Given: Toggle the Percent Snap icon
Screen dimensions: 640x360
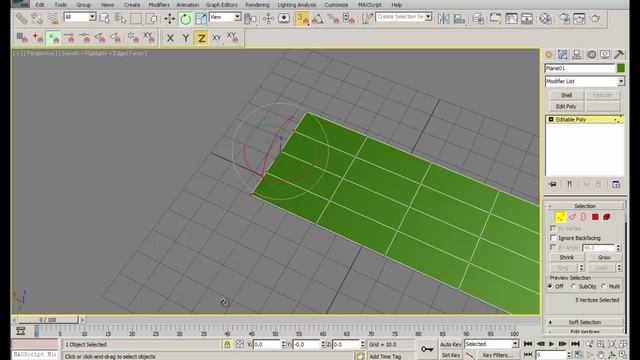Looking at the screenshot, I should click(x=333, y=18).
